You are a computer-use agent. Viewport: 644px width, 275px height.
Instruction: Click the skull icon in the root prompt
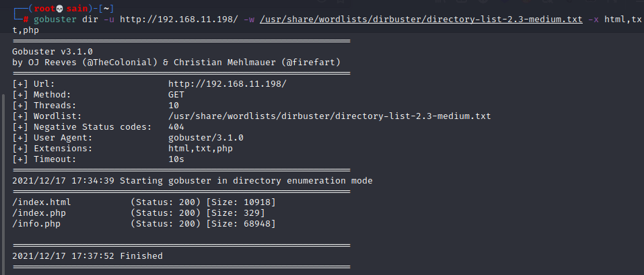tap(59, 9)
